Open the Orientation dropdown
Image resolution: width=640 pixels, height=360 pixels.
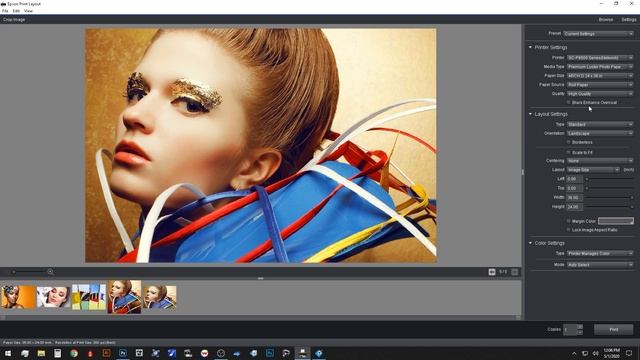[600, 133]
